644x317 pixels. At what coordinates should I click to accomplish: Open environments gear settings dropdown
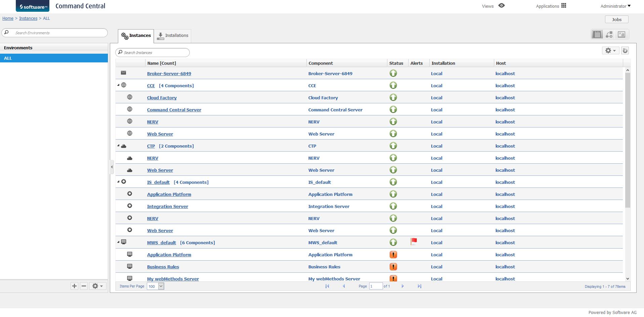98,286
